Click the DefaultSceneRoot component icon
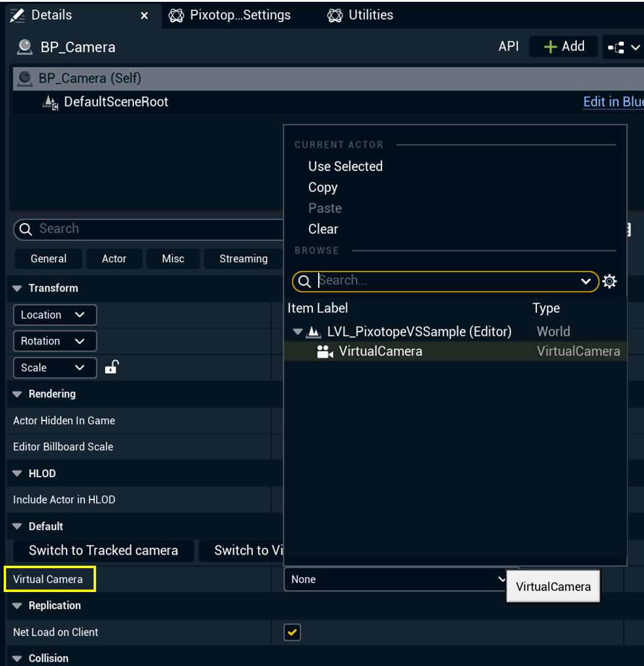Viewport: 644px width, 666px height. click(51, 102)
